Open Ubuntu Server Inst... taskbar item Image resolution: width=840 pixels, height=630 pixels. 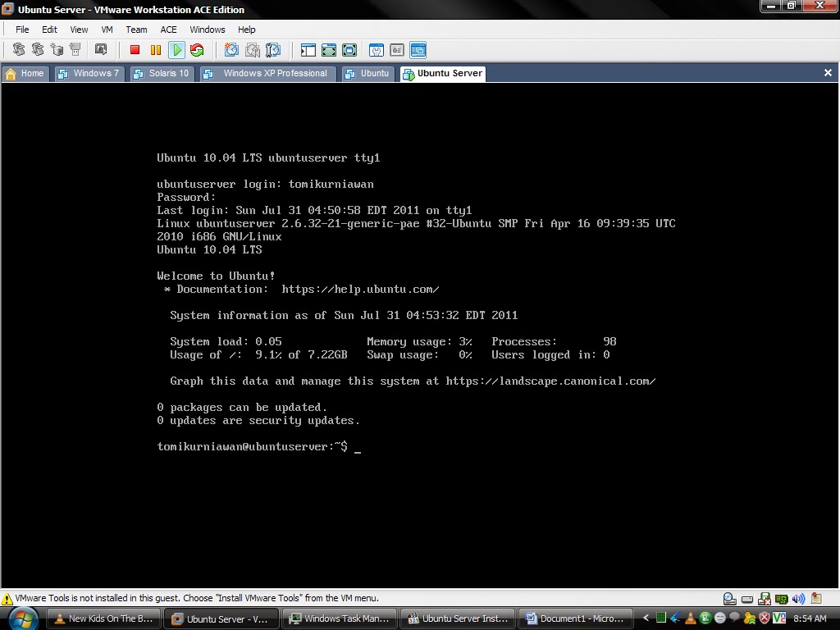pyautogui.click(x=458, y=619)
